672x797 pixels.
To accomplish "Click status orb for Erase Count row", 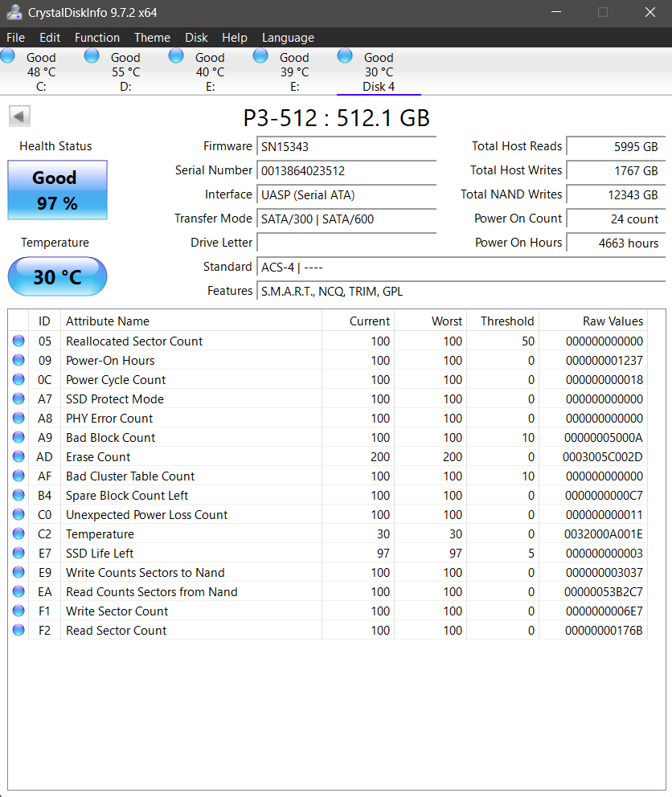I will click(18, 457).
